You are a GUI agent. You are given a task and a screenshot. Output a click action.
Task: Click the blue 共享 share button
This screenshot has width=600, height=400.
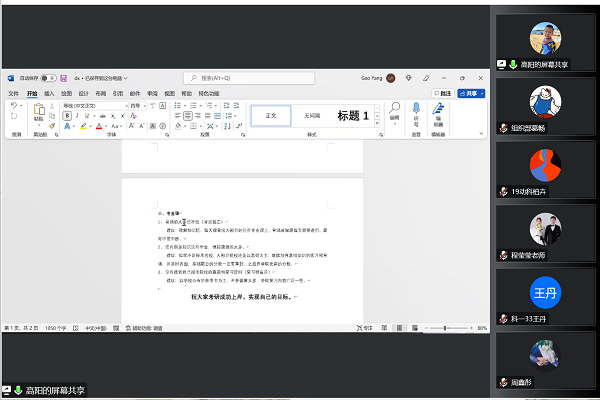coord(471,93)
